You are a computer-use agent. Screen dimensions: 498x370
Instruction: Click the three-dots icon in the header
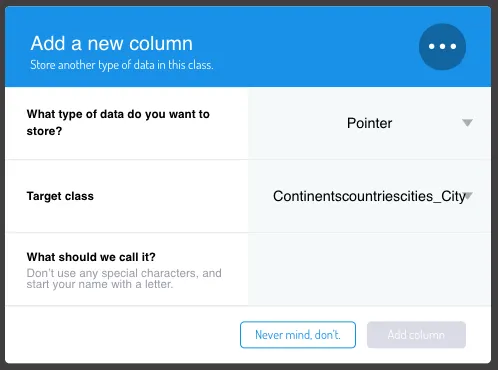pyautogui.click(x=442, y=46)
